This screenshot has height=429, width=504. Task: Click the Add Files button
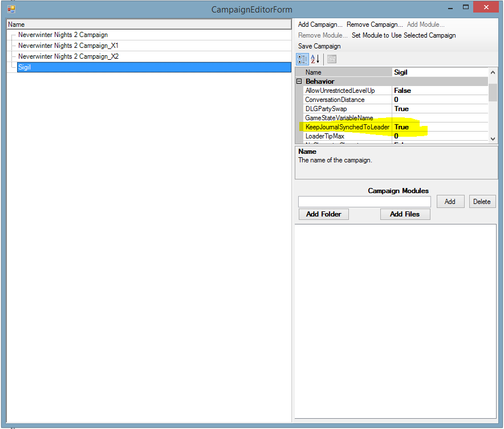click(405, 214)
